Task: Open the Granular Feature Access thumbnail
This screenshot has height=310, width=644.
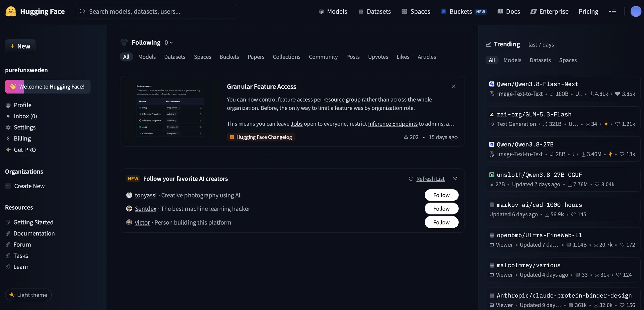Action: tap(170, 111)
